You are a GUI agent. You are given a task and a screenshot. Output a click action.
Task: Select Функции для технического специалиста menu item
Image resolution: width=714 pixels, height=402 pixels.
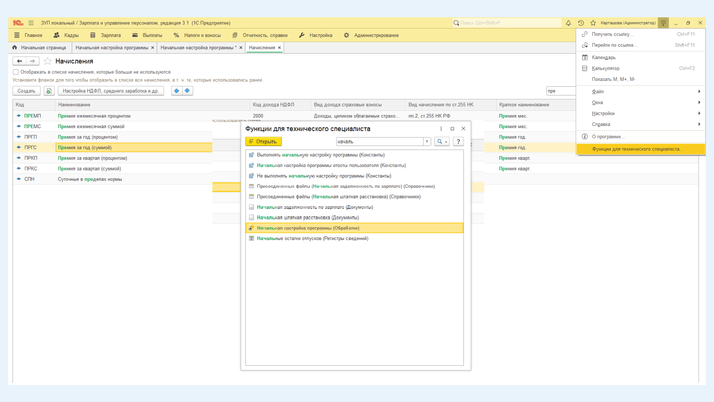[x=636, y=149]
